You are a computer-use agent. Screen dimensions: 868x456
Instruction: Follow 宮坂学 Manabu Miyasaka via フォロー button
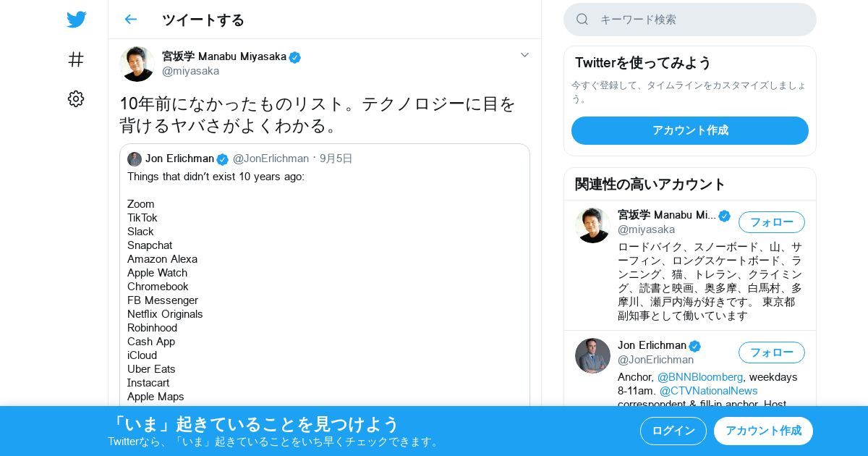772,222
